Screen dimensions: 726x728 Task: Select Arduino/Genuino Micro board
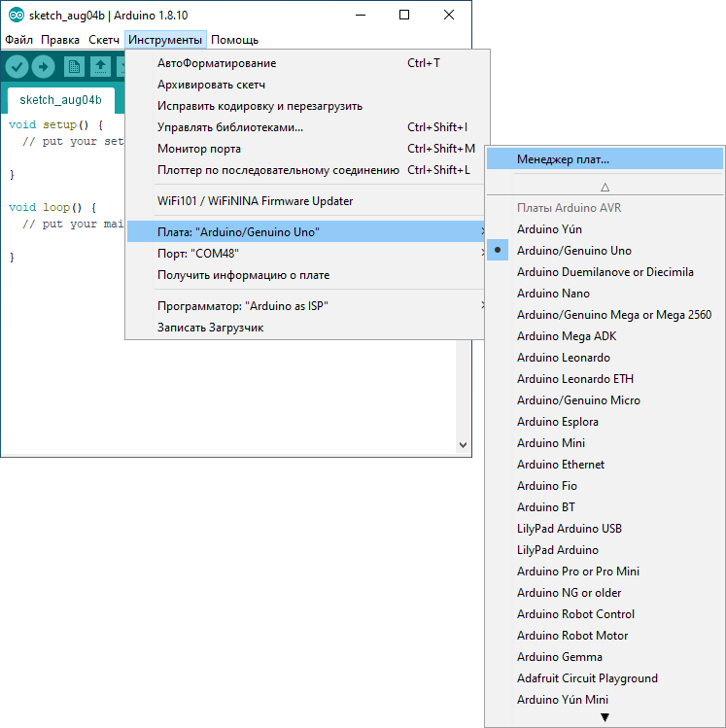click(605, 400)
